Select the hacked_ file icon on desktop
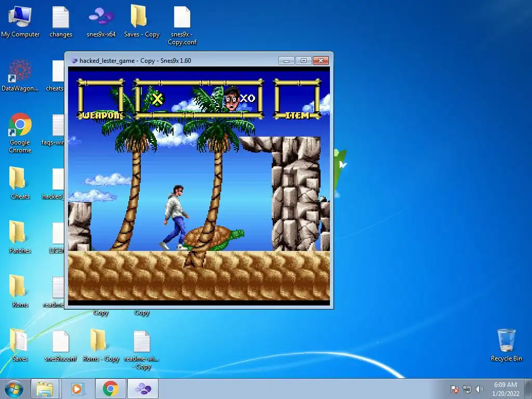The width and height of the screenshot is (532, 399). tap(54, 183)
